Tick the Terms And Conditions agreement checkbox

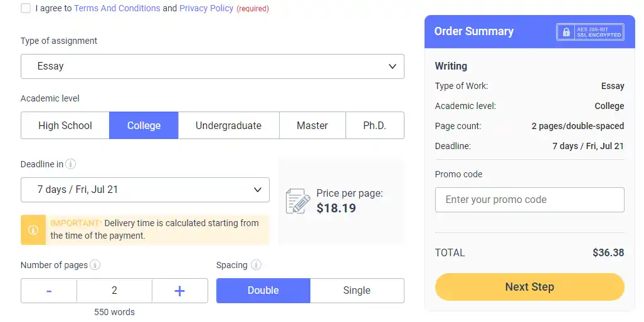[x=26, y=8]
